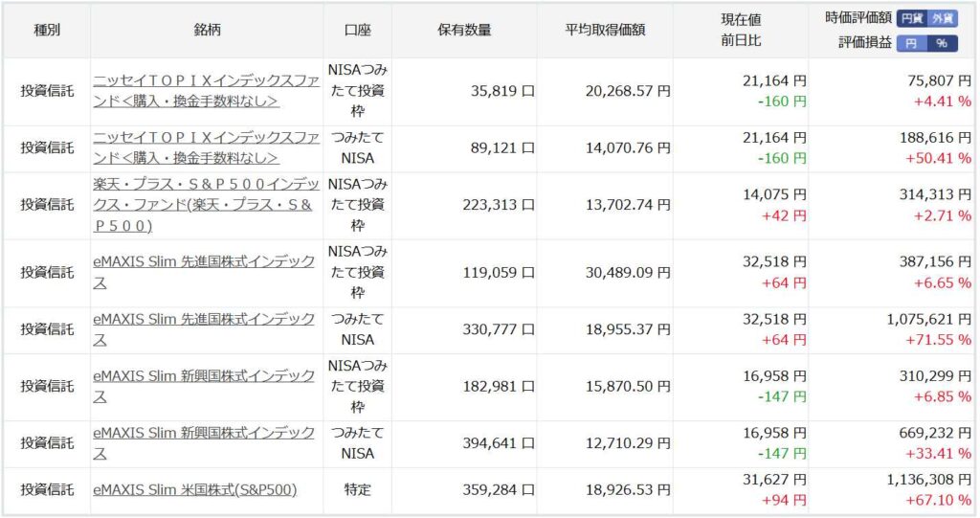Show 評価損益 in percent (%)
The width and height of the screenshot is (980, 518).
(x=943, y=43)
